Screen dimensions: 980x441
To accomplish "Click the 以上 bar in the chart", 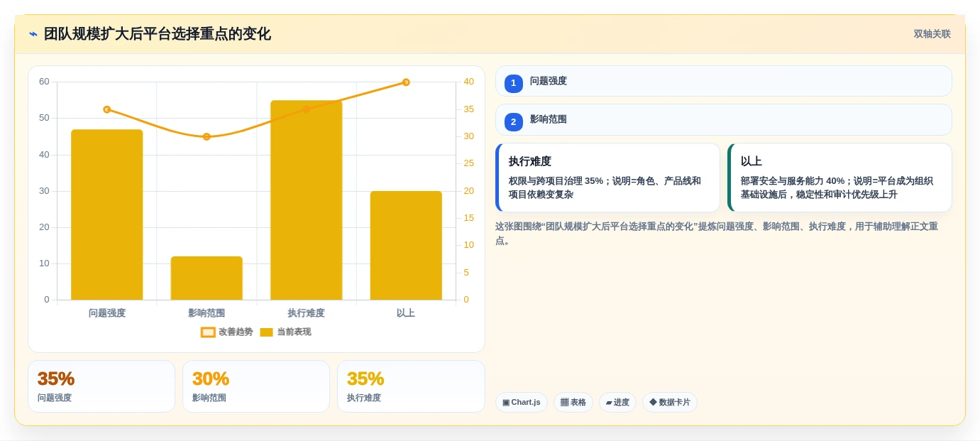I will coord(406,246).
